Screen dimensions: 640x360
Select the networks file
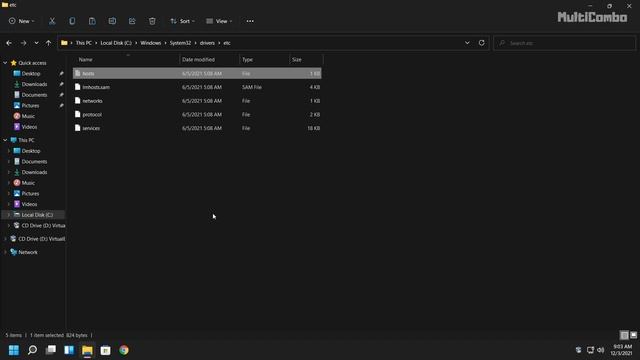point(197,101)
